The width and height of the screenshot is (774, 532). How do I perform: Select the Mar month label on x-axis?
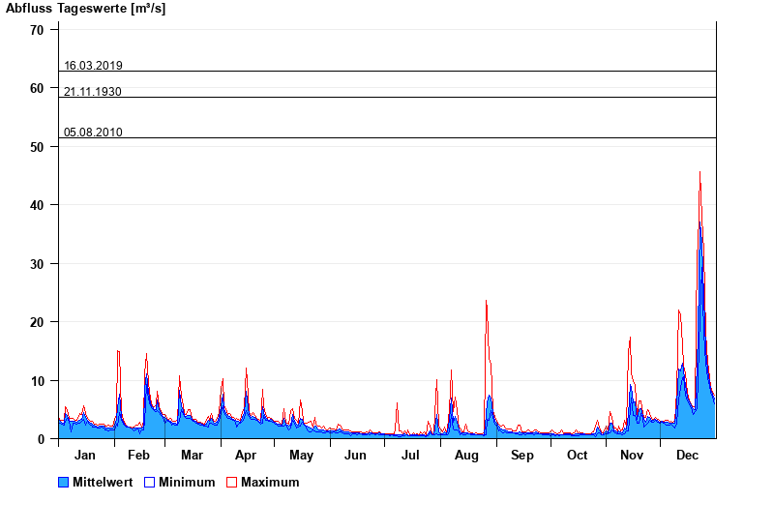192,456
